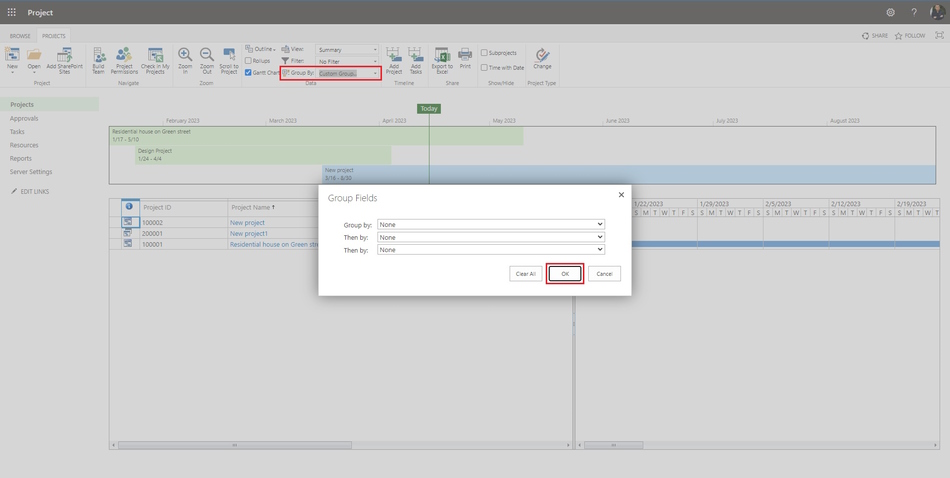Image resolution: width=950 pixels, height=478 pixels.
Task: Open the Group By Custom Group dropdown
Action: pos(347,73)
